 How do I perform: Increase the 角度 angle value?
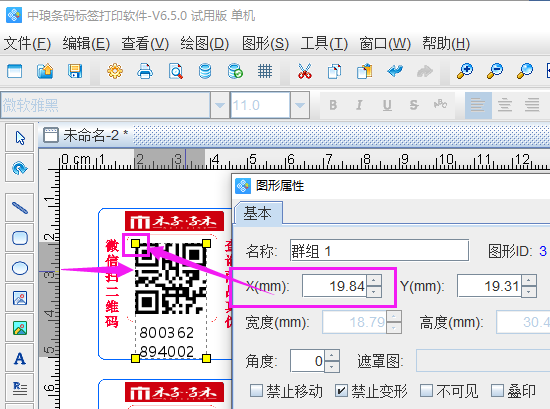tap(332, 356)
